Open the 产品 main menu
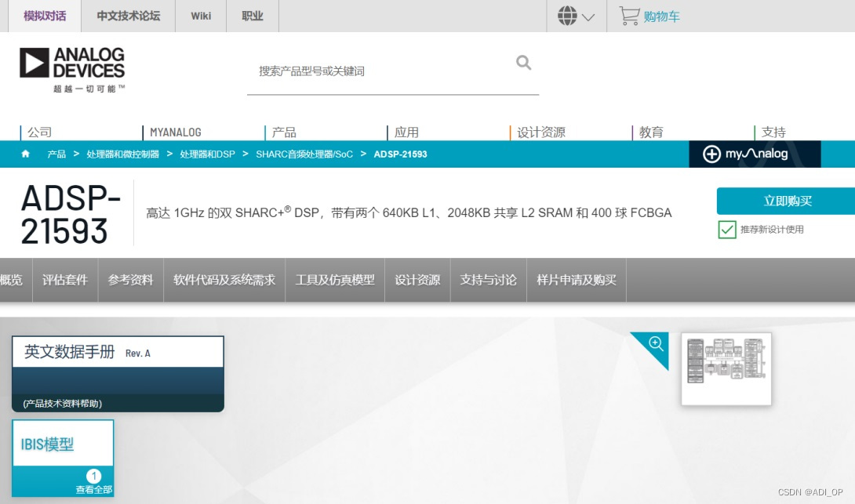855x504 pixels. tap(284, 132)
